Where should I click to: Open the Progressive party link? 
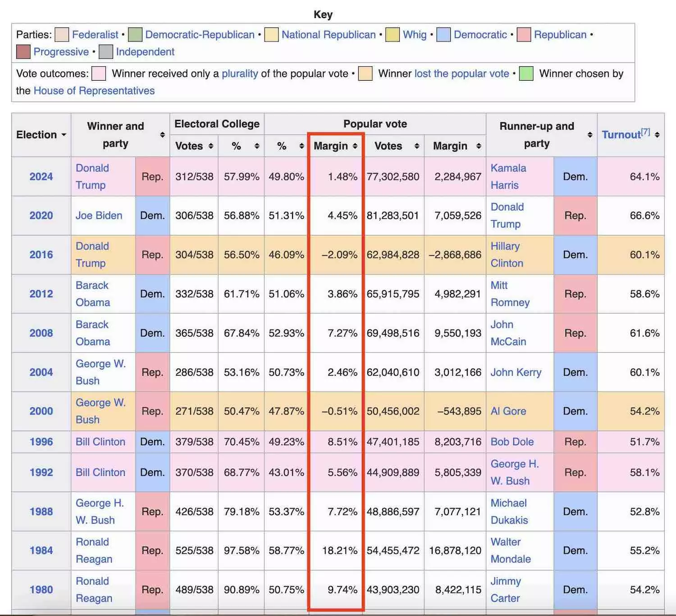61,52
